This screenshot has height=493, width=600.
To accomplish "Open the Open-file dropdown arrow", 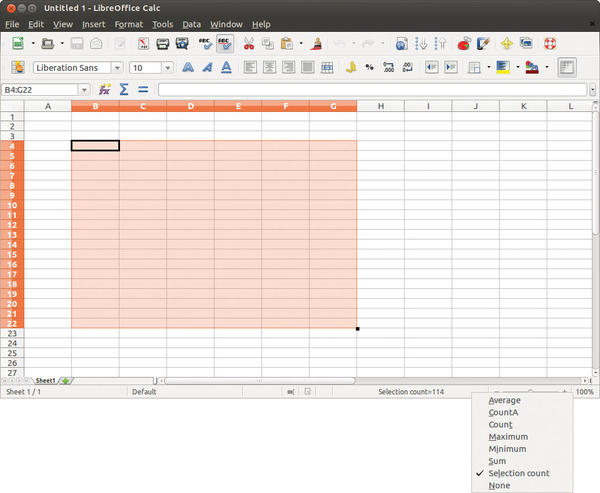I will pos(62,44).
